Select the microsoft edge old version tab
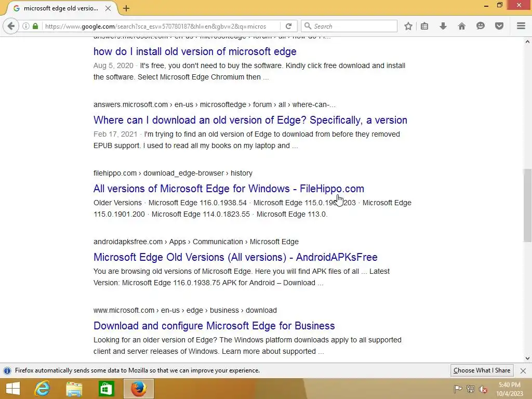 coord(60,8)
